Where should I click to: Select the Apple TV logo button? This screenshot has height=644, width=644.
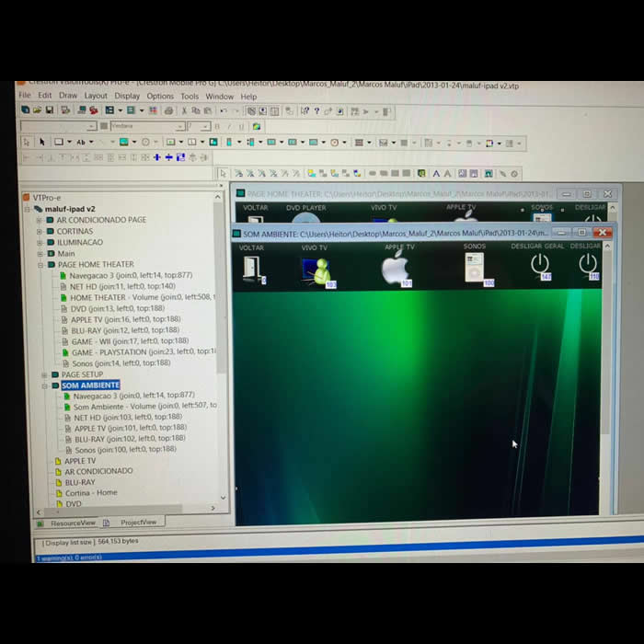point(395,270)
